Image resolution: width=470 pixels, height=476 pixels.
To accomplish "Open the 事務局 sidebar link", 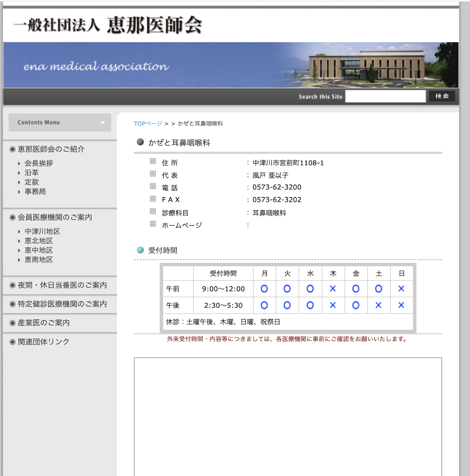I will point(35,192).
